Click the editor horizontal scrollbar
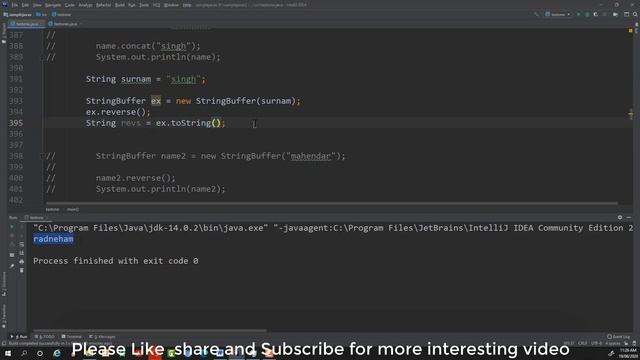640x360 pixels. point(331,203)
